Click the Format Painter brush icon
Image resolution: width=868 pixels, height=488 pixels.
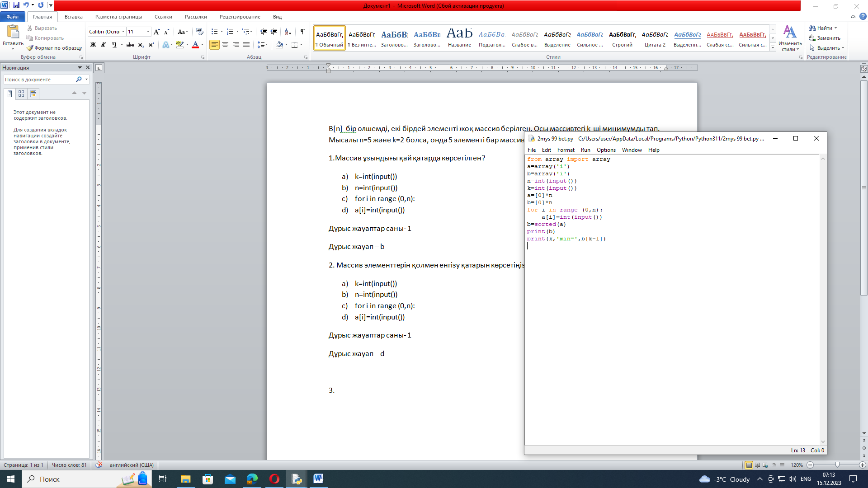pos(30,48)
